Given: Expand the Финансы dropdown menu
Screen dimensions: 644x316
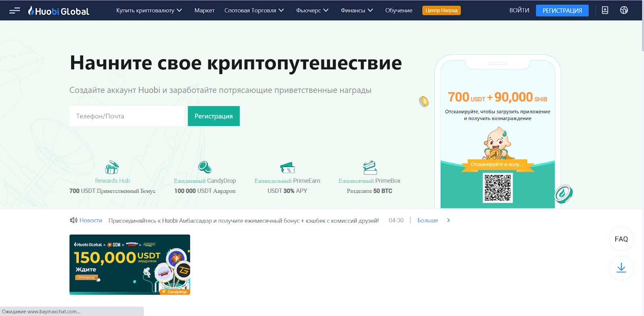Looking at the screenshot, I should (357, 10).
